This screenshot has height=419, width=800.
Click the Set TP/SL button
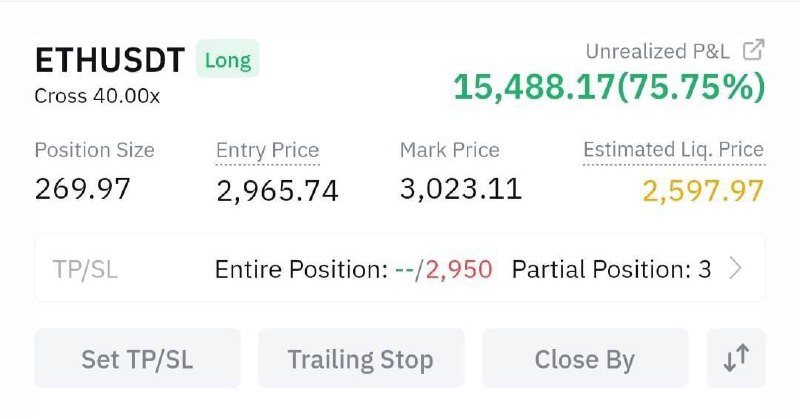[x=137, y=358]
